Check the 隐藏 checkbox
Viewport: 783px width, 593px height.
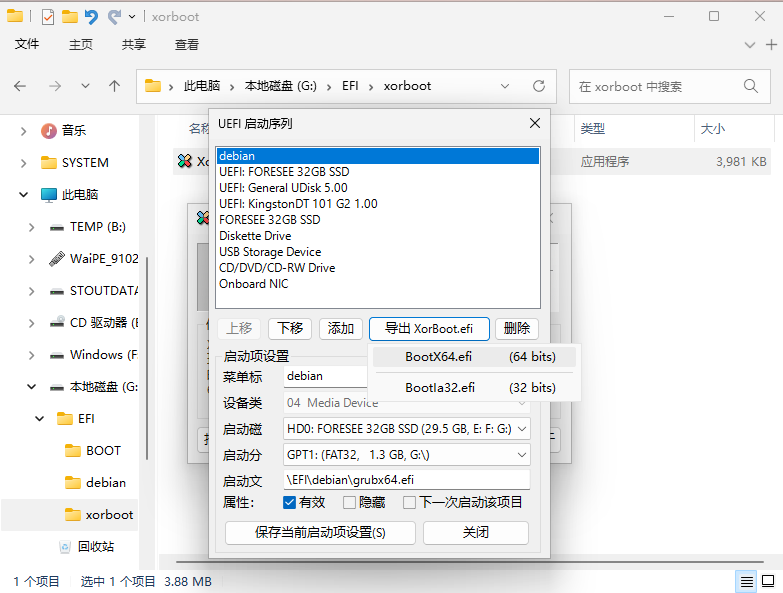[349, 502]
